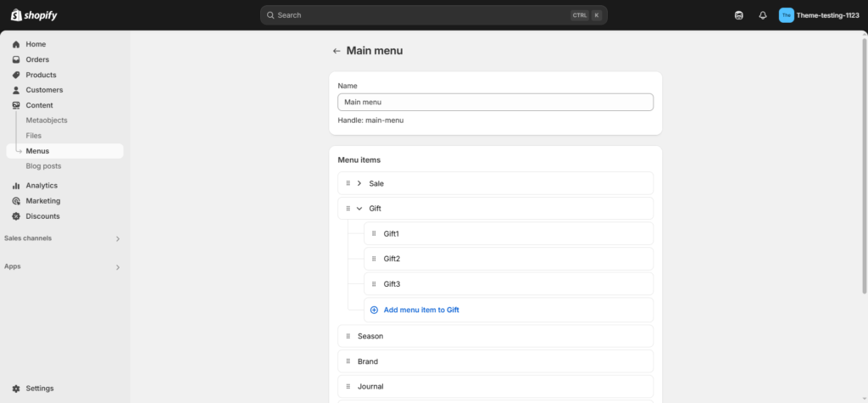Screen dimensions: 868x403
Task: Open the Theme-testing-1123 store account menu
Action: click(x=820, y=15)
